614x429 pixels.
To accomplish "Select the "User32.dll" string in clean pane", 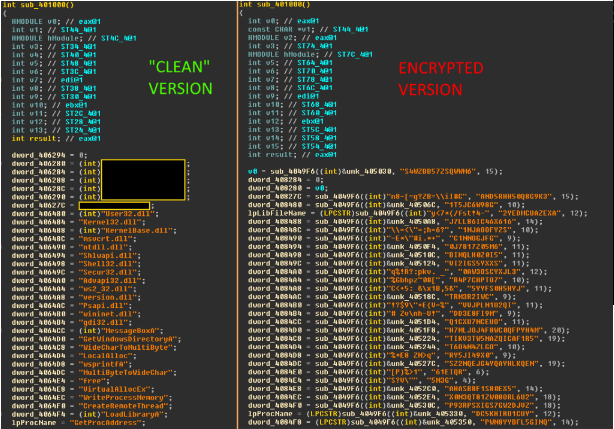I will 129,214.
